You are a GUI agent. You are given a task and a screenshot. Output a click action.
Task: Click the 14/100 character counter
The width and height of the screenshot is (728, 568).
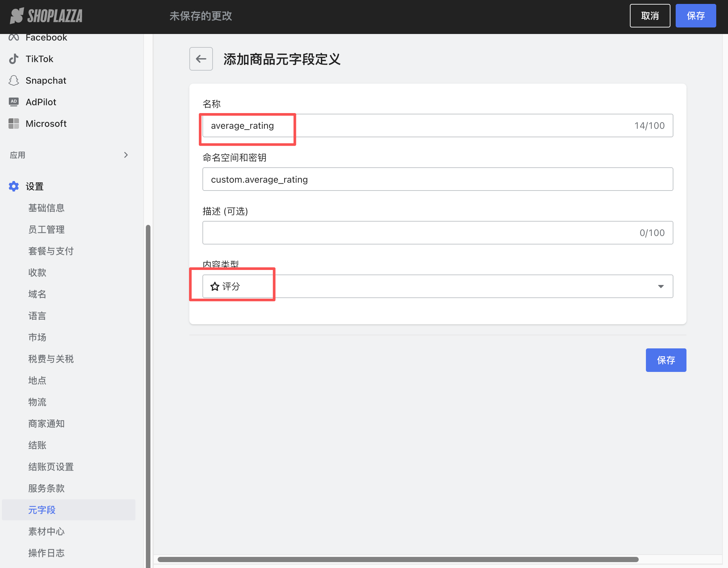click(649, 125)
